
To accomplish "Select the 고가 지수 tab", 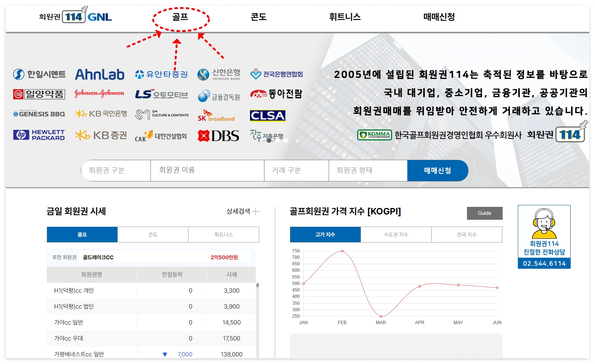I will [325, 235].
